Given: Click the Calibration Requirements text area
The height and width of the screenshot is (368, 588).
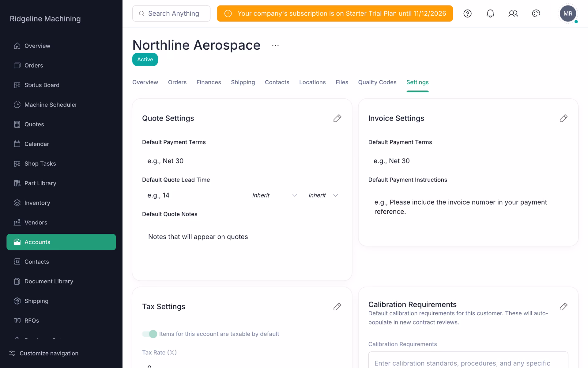Looking at the screenshot, I should (x=468, y=360).
